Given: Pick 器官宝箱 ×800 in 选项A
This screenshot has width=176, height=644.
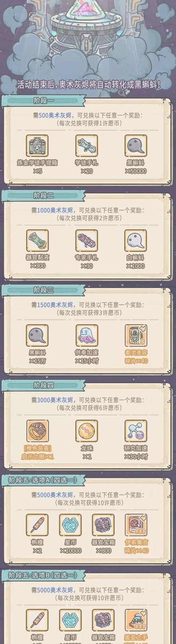Looking at the screenshot, I should [103, 525].
